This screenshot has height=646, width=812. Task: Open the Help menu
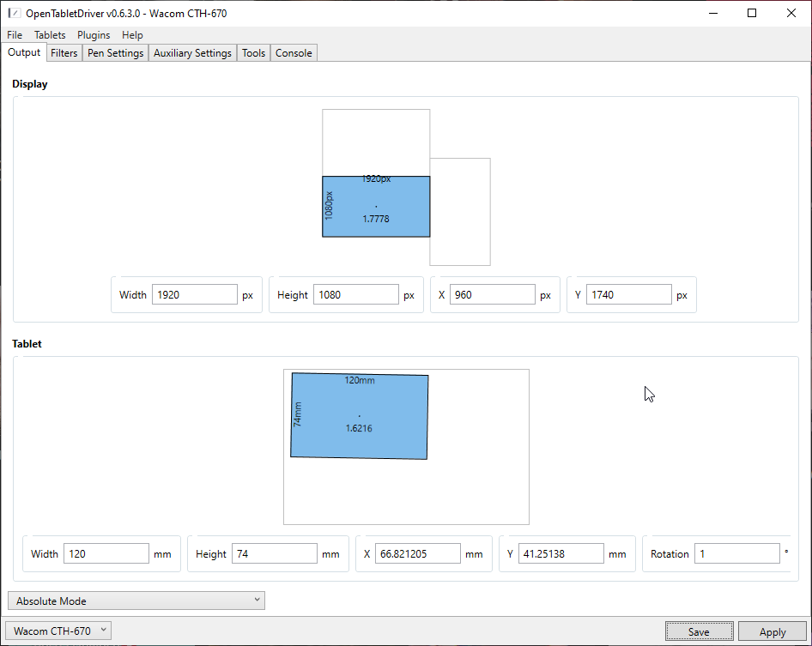pos(132,35)
